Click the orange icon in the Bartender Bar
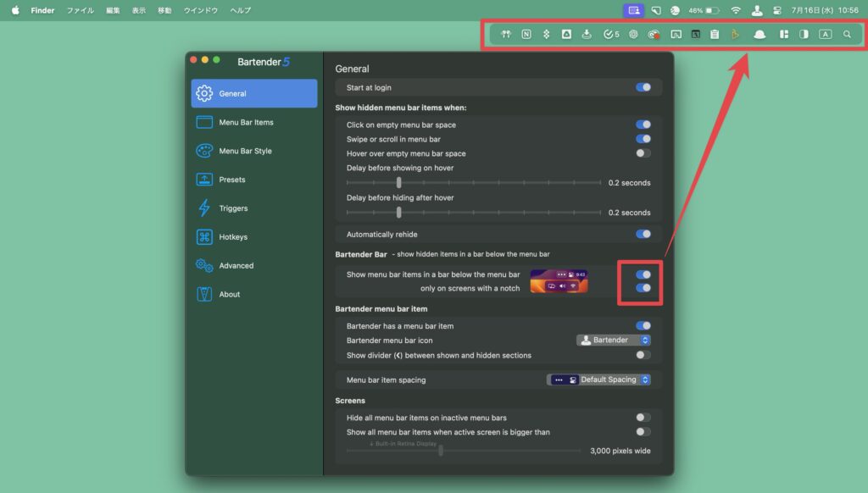Image resolution: width=868 pixels, height=493 pixels. click(735, 34)
